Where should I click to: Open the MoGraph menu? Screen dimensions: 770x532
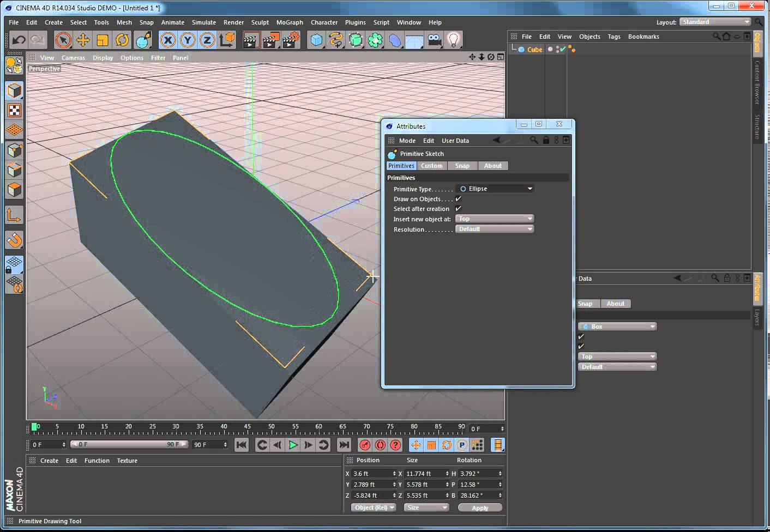click(289, 22)
